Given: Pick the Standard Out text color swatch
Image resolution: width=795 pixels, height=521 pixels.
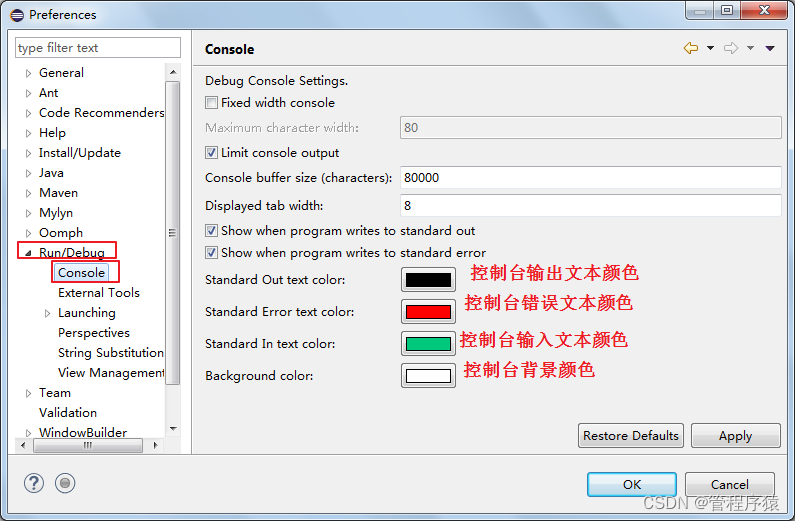Looking at the screenshot, I should click(x=428, y=280).
